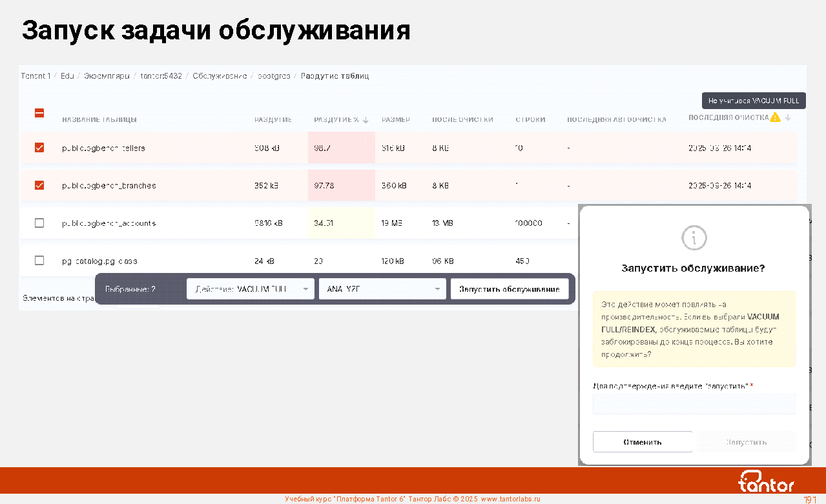Screen dimensions: 826x504
Task: Navigate to Обслуживание breadcrumb
Action: pos(220,76)
